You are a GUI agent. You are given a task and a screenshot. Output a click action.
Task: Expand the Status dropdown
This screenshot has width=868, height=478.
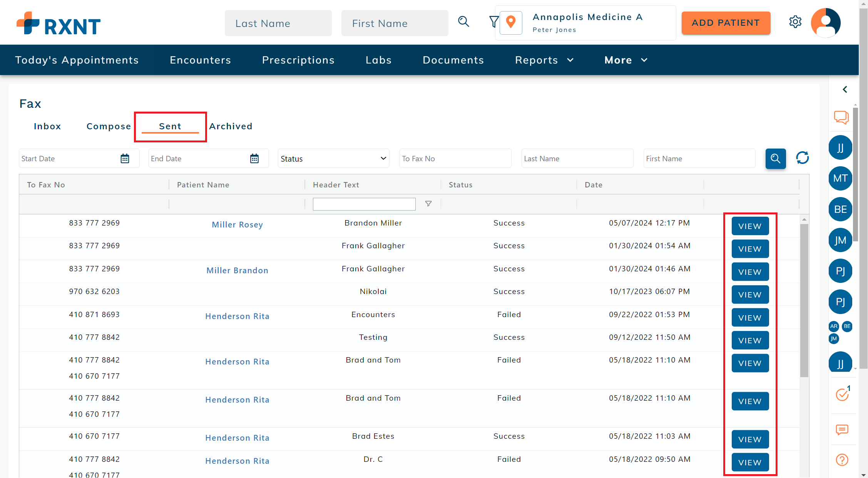click(x=333, y=159)
